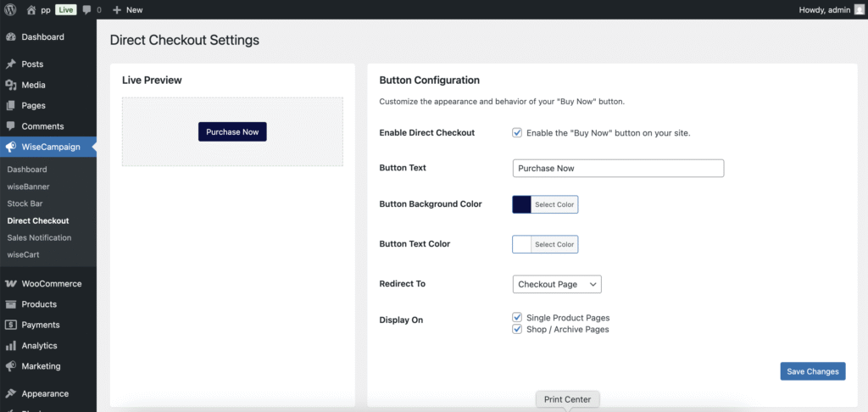Click the Analytics bar chart icon
The image size is (868, 412).
point(10,346)
